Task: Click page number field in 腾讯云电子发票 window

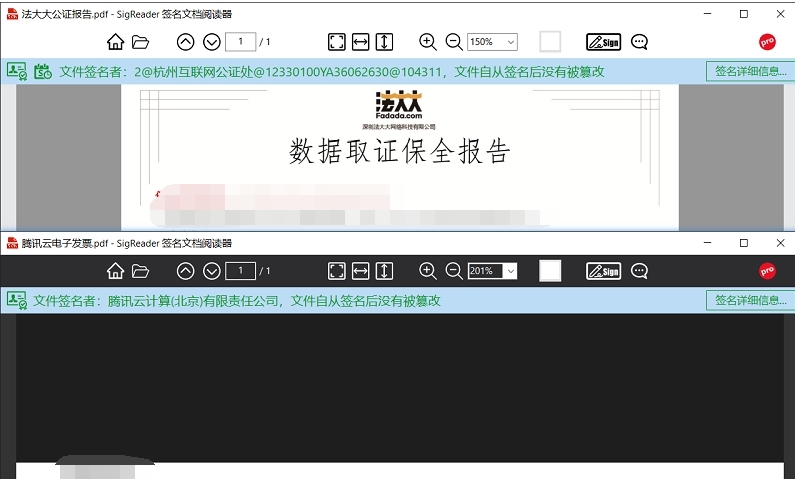Action: [240, 271]
